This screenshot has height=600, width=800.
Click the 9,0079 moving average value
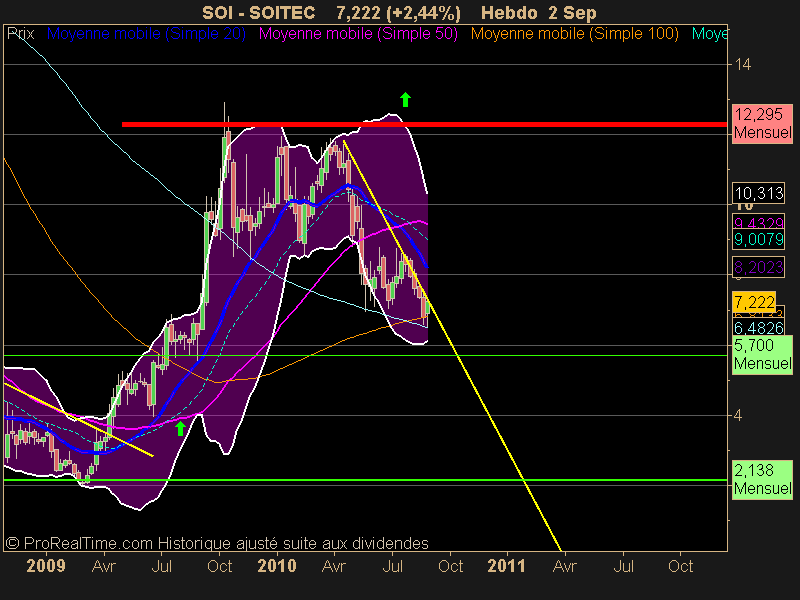(x=759, y=239)
